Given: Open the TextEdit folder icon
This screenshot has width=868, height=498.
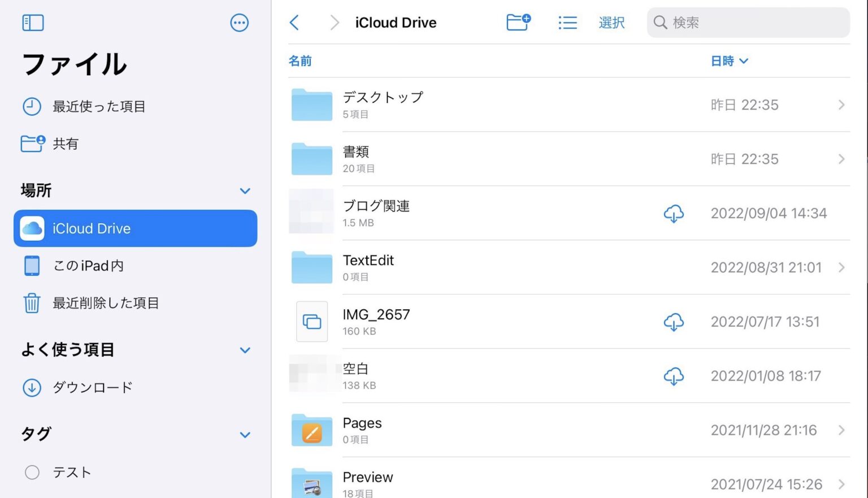Looking at the screenshot, I should pos(312,267).
